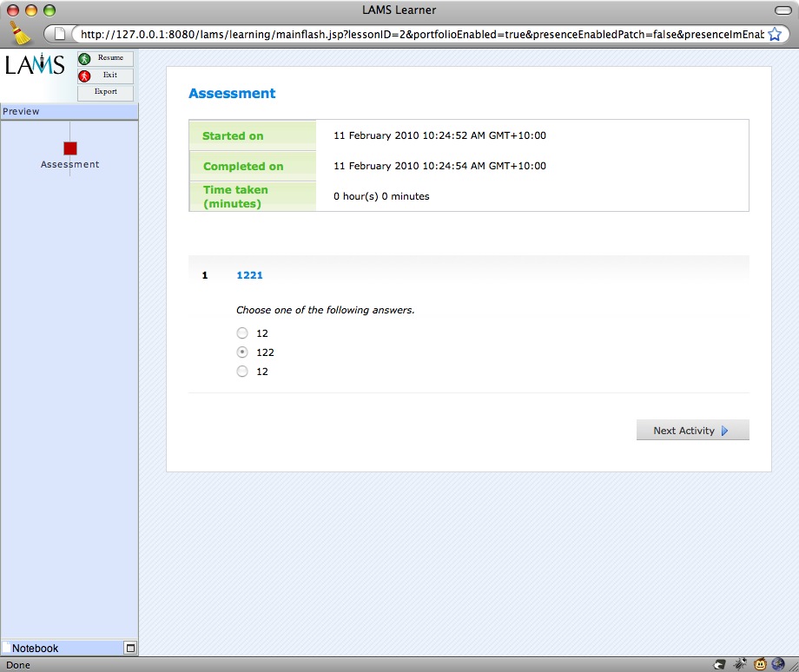Click the LAMS logo
This screenshot has width=799, height=672.
[35, 65]
